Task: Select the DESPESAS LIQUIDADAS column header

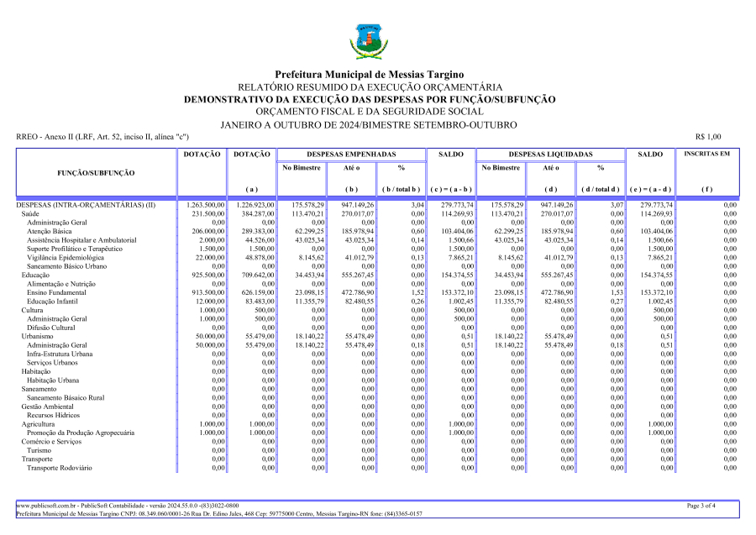Action: [549, 155]
